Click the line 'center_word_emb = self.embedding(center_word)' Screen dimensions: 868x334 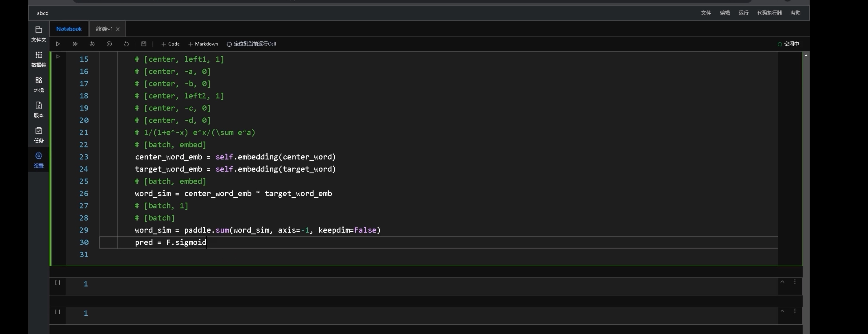235,157
